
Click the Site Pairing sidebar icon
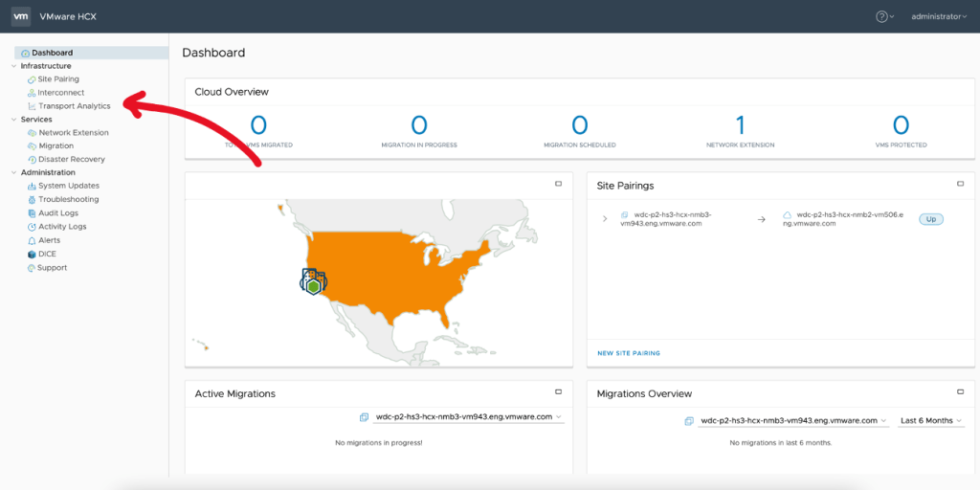click(x=32, y=79)
